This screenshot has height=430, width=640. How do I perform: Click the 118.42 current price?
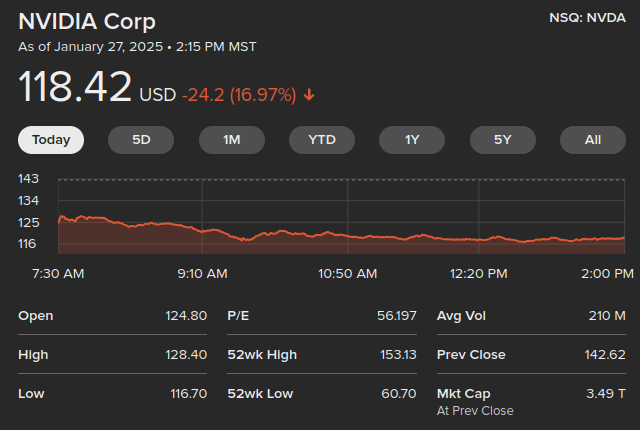[x=75, y=87]
